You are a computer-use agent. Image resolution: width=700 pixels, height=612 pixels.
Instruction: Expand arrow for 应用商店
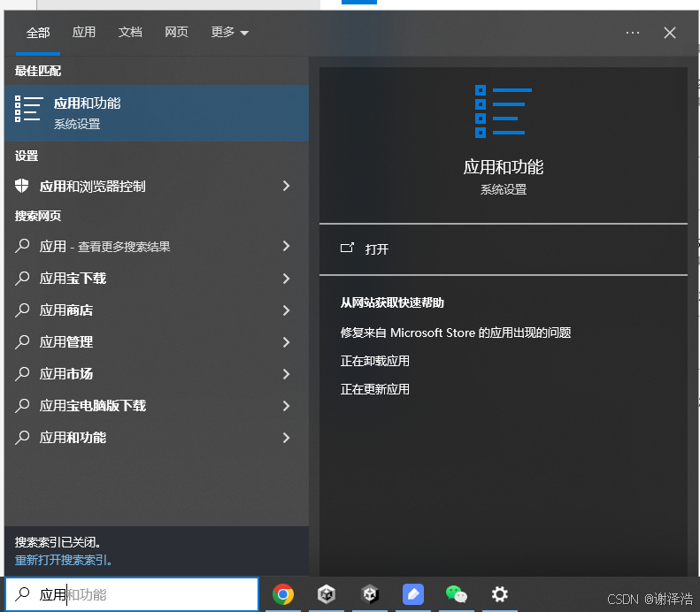click(x=286, y=310)
